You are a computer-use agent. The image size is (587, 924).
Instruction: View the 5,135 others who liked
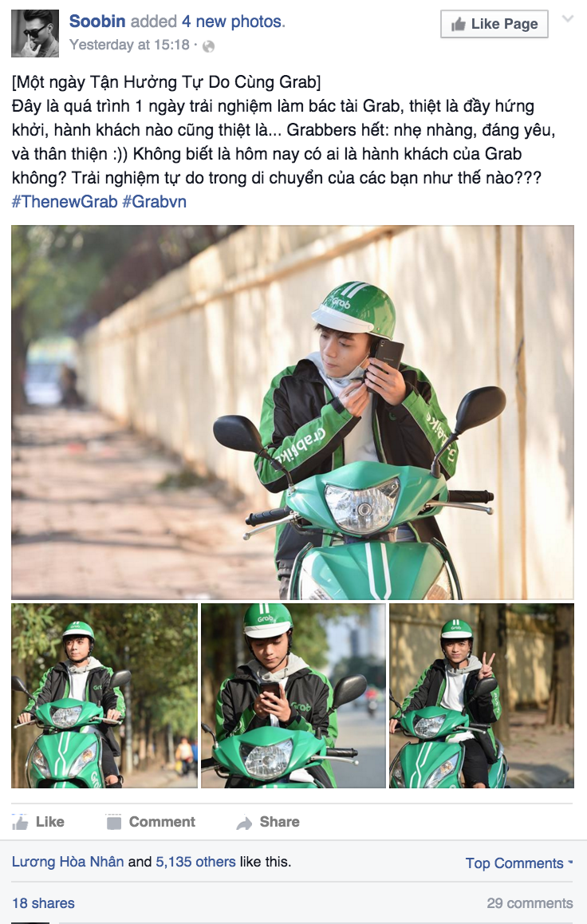tap(195, 862)
